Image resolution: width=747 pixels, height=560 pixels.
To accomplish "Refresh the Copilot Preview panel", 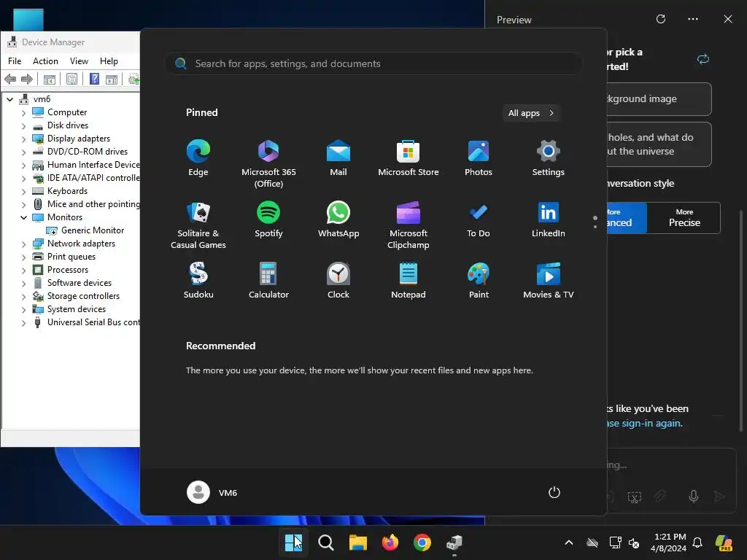I will [x=661, y=19].
